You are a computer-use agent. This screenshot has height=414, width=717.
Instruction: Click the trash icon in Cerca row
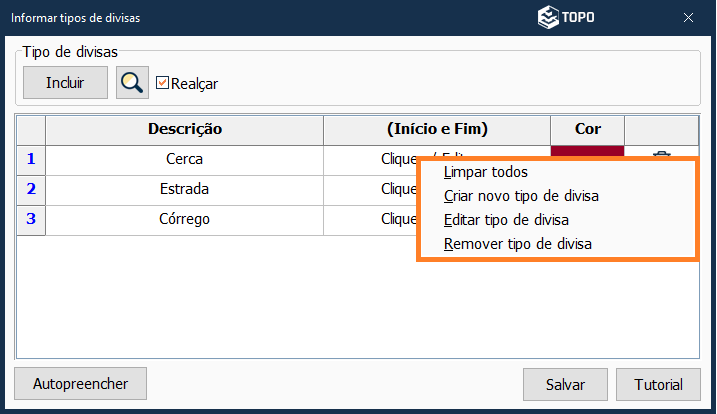click(x=661, y=154)
